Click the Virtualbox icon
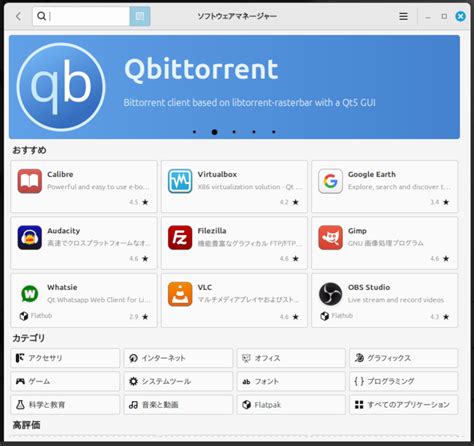The height and width of the screenshot is (446, 474). (180, 181)
